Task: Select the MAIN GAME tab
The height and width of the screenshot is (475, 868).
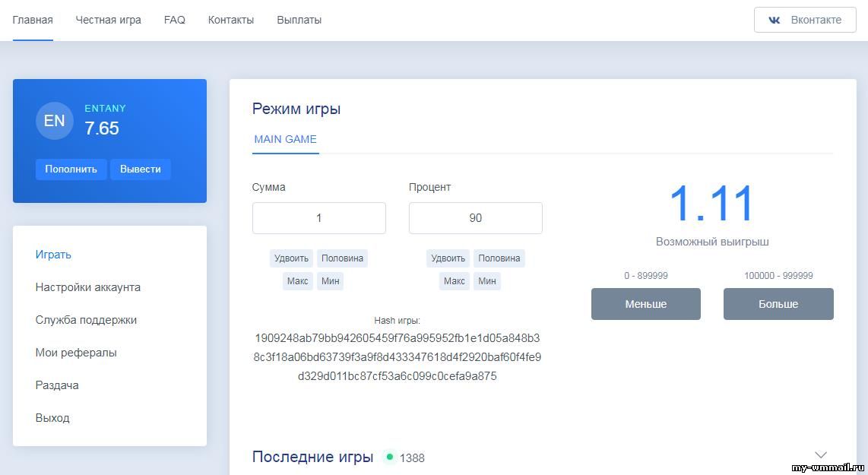Action: [x=285, y=140]
